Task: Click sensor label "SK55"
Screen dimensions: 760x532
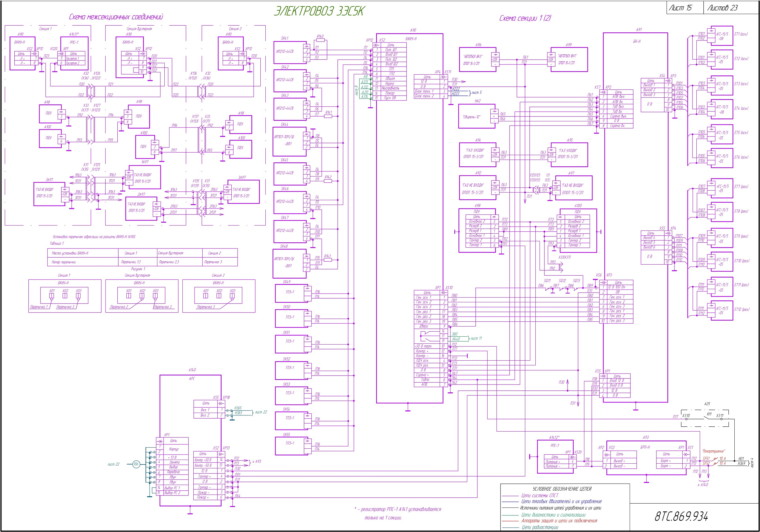Action: pyautogui.click(x=286, y=434)
